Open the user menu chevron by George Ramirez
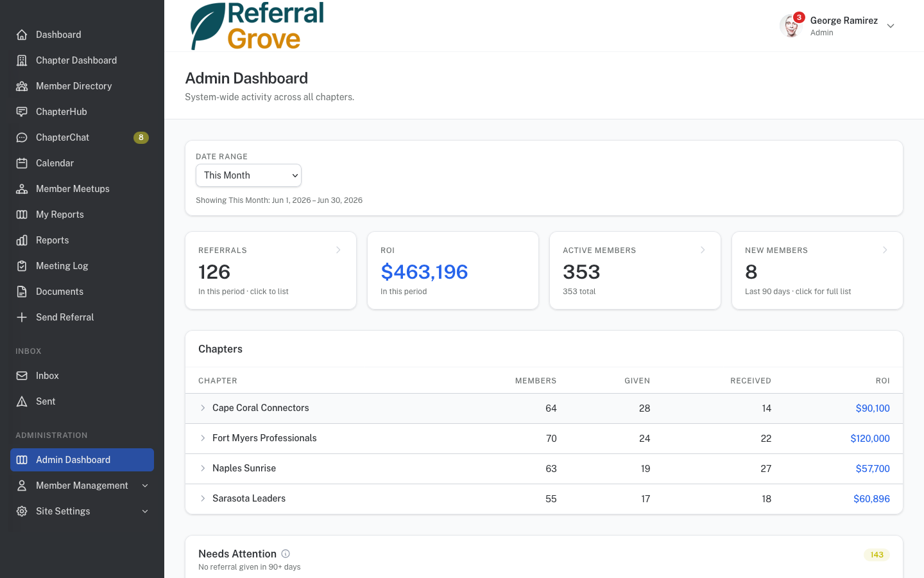The image size is (924, 578). (x=891, y=26)
